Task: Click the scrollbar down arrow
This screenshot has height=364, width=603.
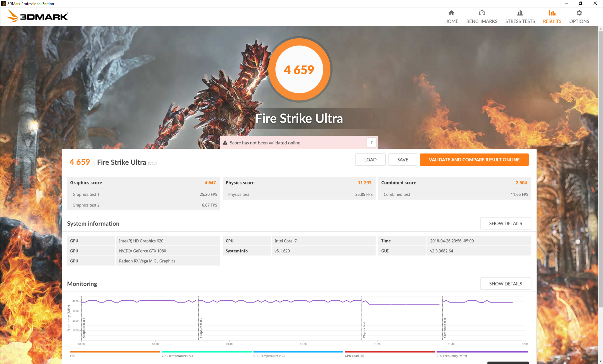Action: pyautogui.click(x=600, y=361)
